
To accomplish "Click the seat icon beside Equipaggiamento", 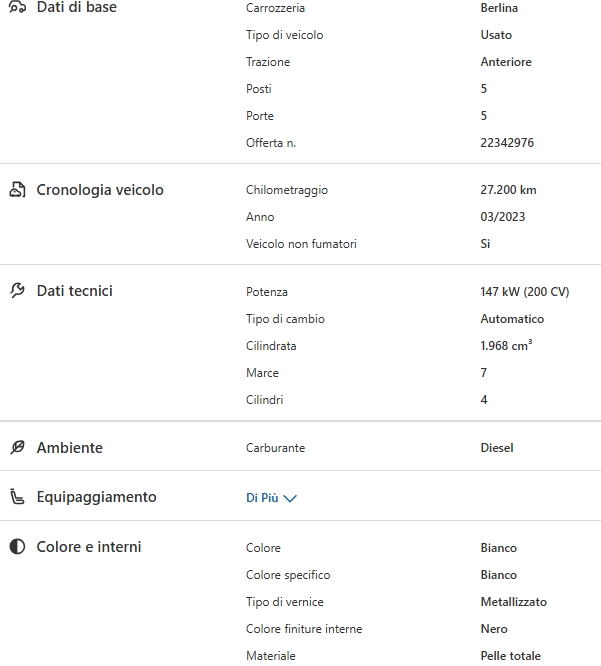I will coord(17,497).
